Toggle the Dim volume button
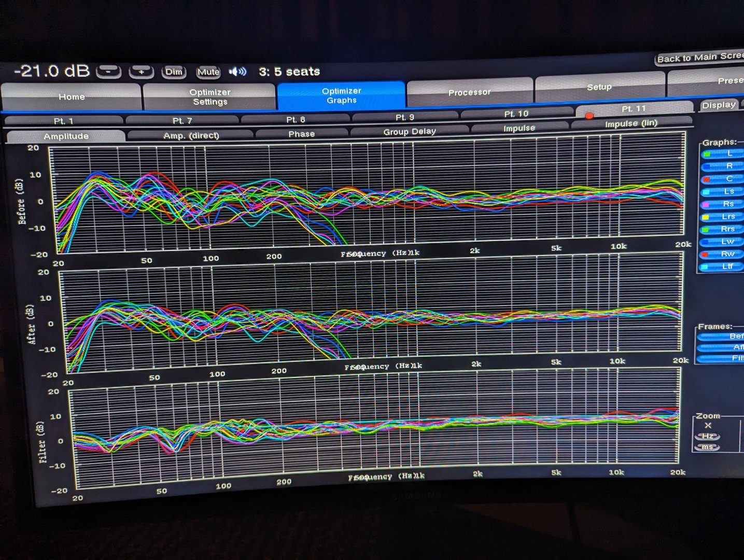 point(174,72)
